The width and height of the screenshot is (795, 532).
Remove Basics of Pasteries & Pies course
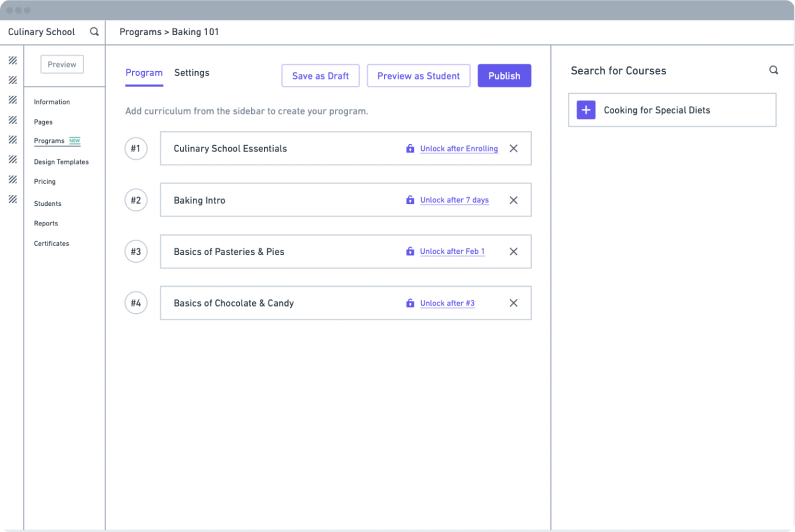pyautogui.click(x=513, y=252)
